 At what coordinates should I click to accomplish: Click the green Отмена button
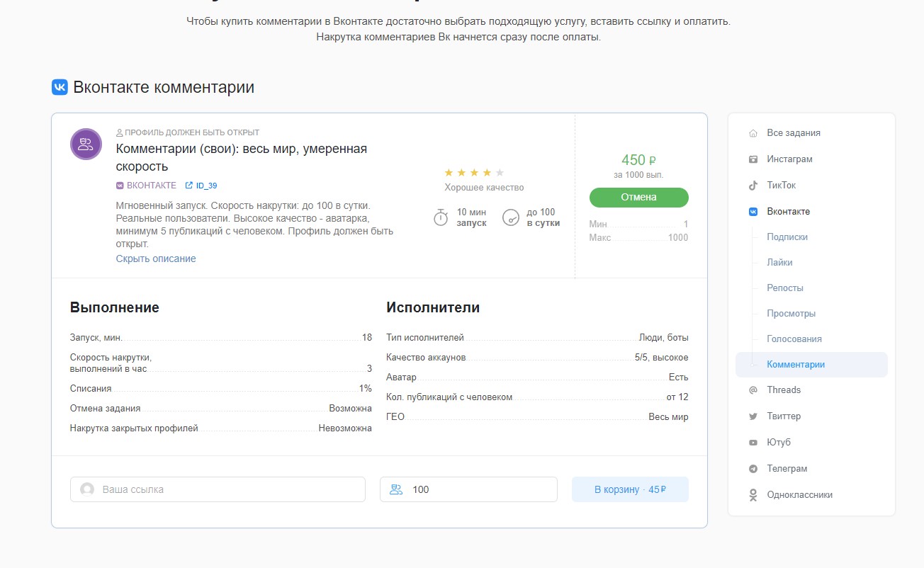[x=639, y=198]
